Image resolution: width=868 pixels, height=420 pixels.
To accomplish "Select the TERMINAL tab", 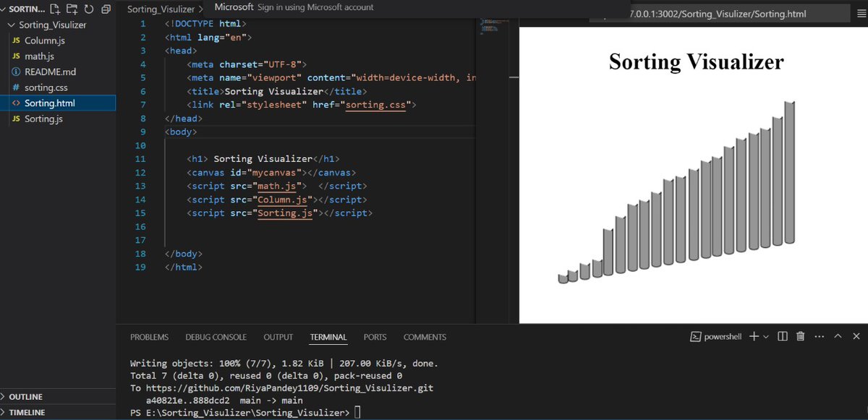I will [328, 337].
